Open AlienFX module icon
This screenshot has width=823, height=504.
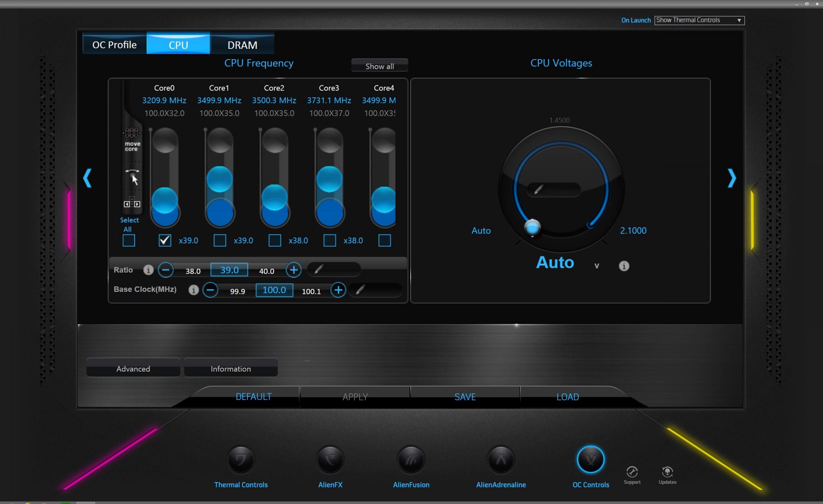coord(330,460)
